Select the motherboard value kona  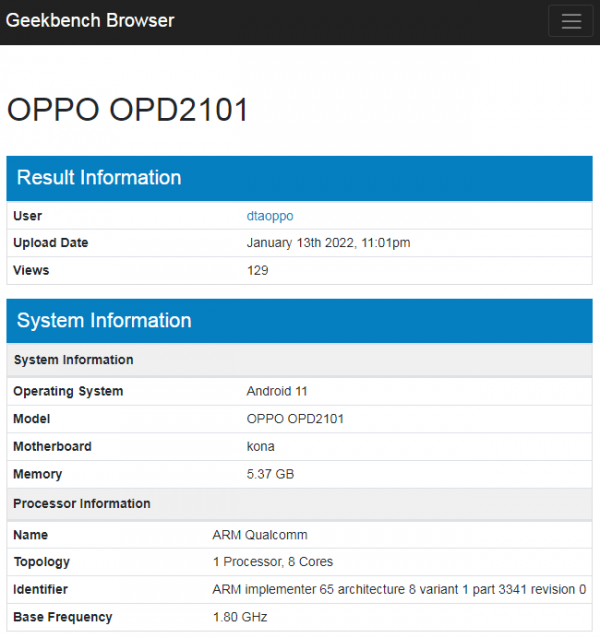tap(260, 446)
